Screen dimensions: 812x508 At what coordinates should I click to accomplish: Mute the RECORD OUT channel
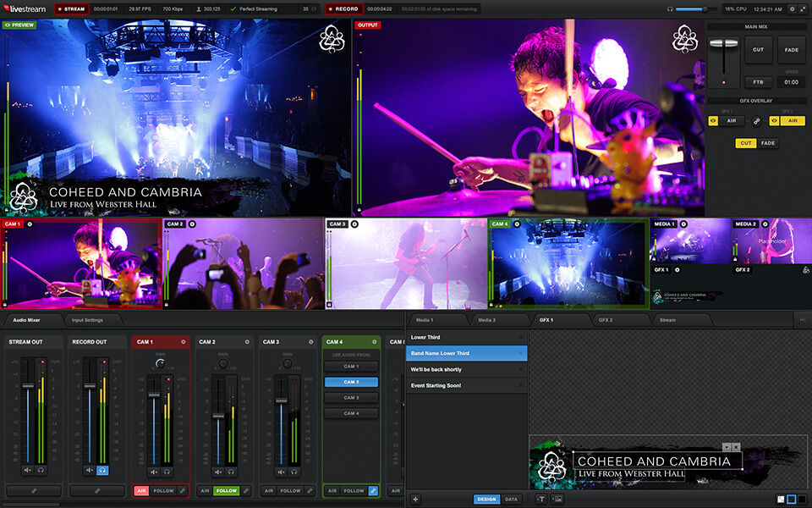(91, 470)
